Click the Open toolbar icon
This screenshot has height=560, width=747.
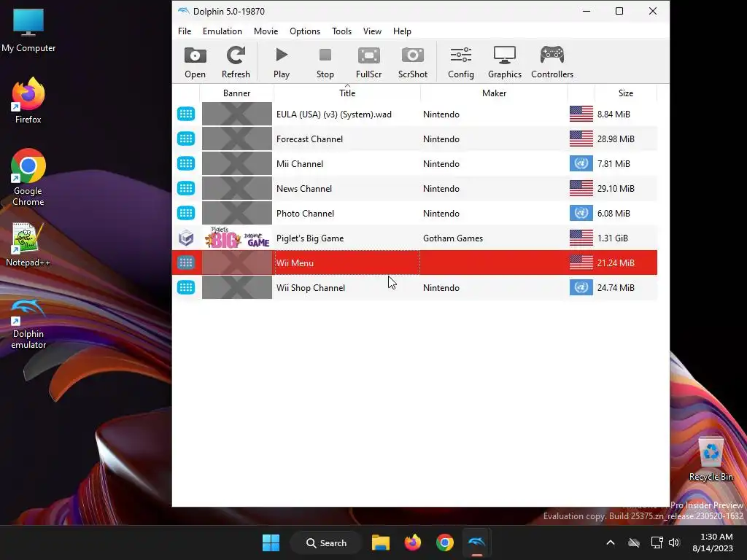pyautogui.click(x=196, y=62)
